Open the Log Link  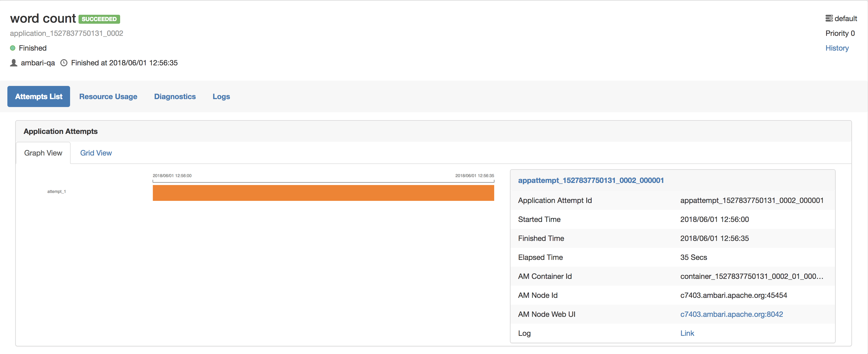[x=687, y=333]
